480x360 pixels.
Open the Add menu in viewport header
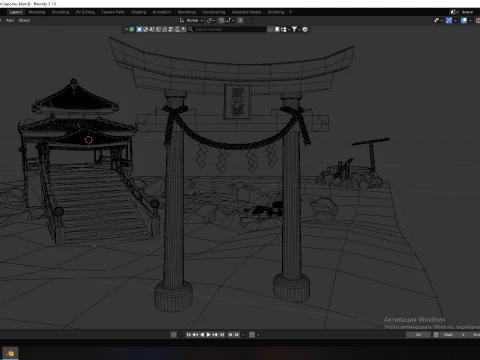10,20
